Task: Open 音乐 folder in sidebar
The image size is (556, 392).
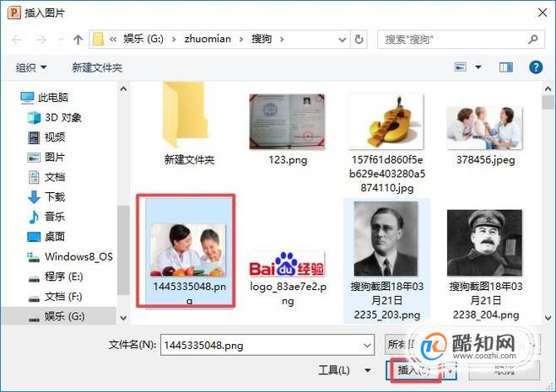Action: [x=46, y=217]
